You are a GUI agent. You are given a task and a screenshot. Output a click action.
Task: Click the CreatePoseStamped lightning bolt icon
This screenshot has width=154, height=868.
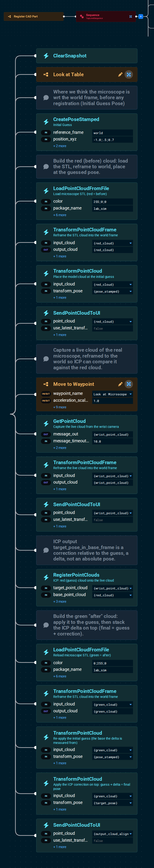[x=46, y=122]
